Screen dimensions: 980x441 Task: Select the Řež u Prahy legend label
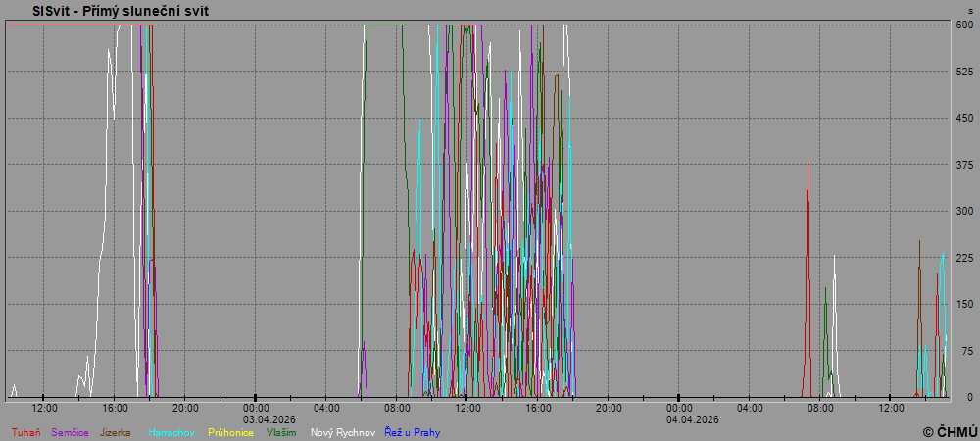(412, 432)
